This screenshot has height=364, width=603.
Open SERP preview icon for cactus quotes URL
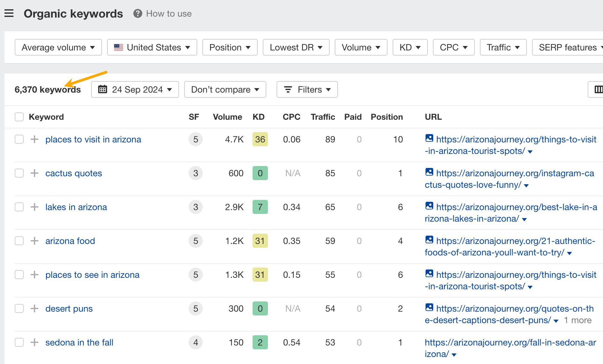[x=430, y=173]
